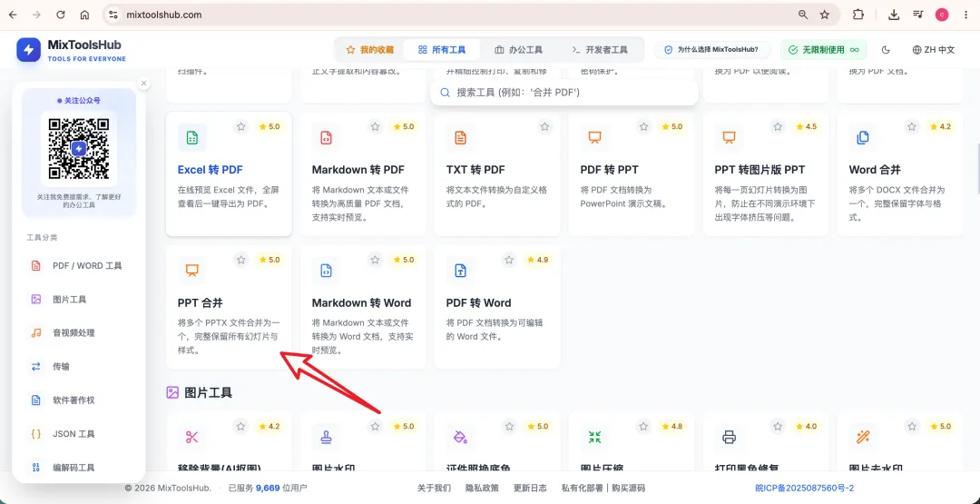Favorite the Excel 转 PDF tool
This screenshot has width=980, height=504.
[x=240, y=127]
